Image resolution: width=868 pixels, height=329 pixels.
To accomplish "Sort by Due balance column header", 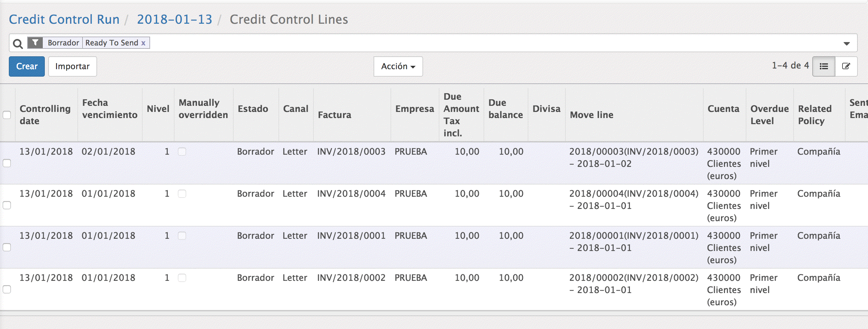I will coord(505,109).
